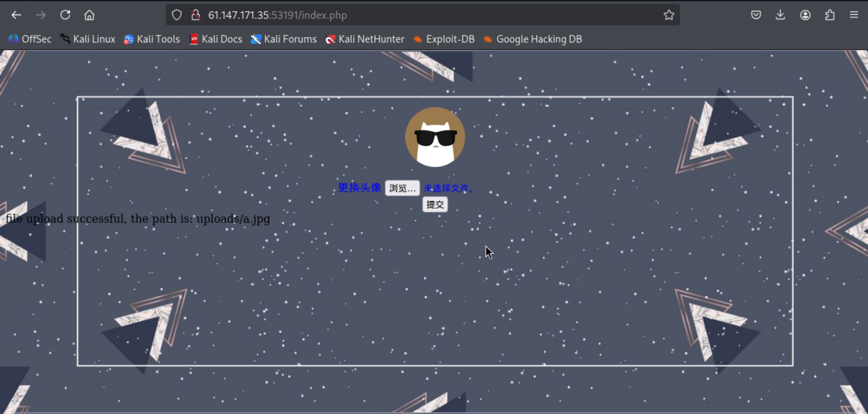Click the cat avatar image
This screenshot has height=414, width=868.
(x=435, y=137)
